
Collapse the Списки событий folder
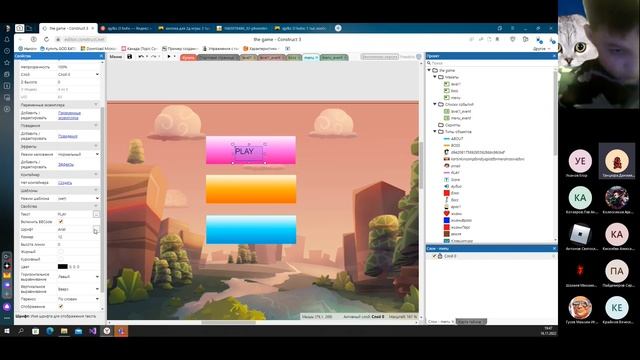435,104
